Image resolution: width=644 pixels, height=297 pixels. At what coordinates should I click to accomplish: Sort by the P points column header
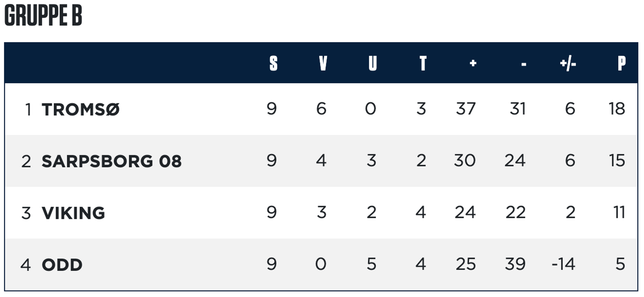point(622,63)
